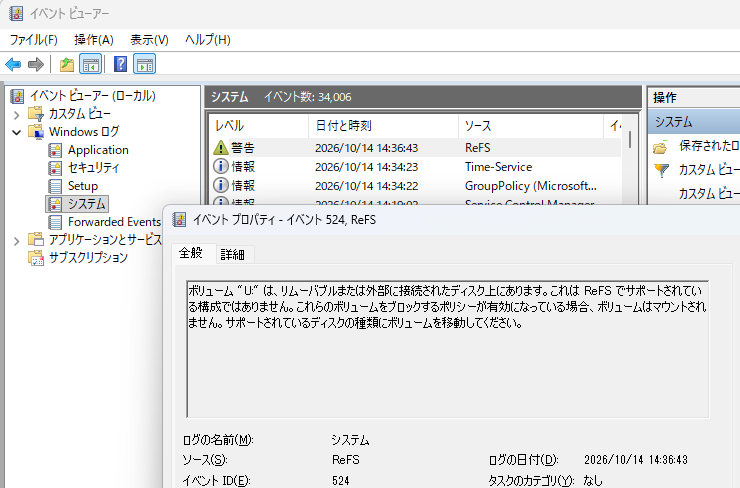Click the icon in the イベント プロパティ title bar
This screenshot has height=488, width=740.
click(179, 219)
